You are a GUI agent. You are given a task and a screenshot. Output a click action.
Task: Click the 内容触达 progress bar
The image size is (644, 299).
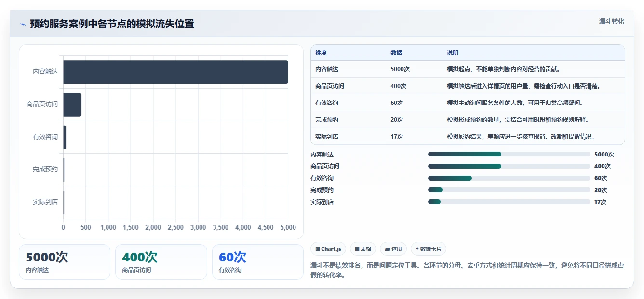(509, 154)
